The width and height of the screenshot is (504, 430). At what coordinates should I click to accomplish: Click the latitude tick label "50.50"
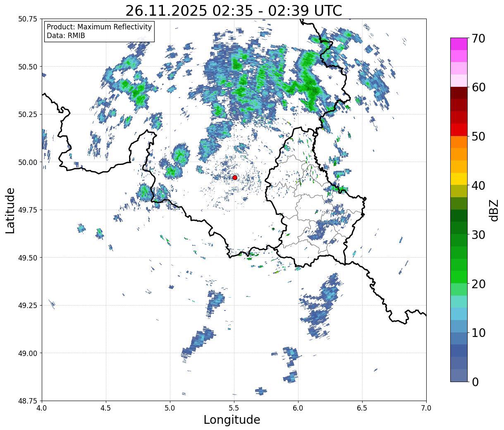[28, 67]
